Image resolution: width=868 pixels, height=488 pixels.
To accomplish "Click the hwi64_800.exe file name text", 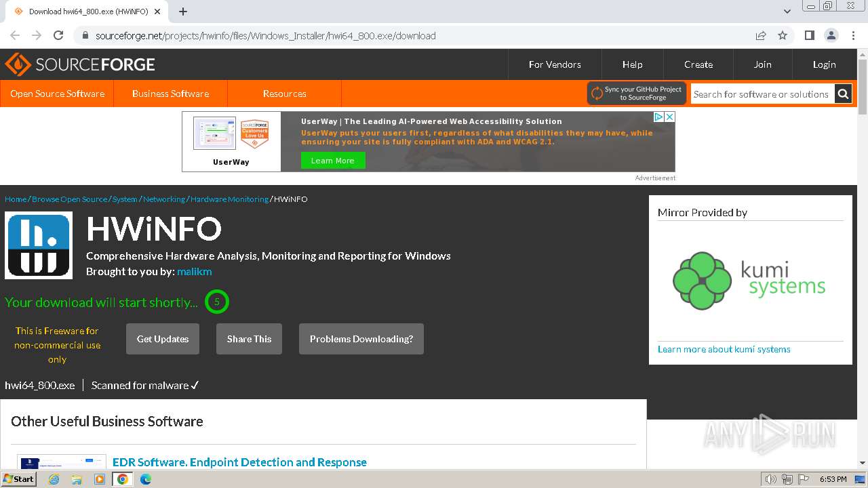I will [39, 385].
